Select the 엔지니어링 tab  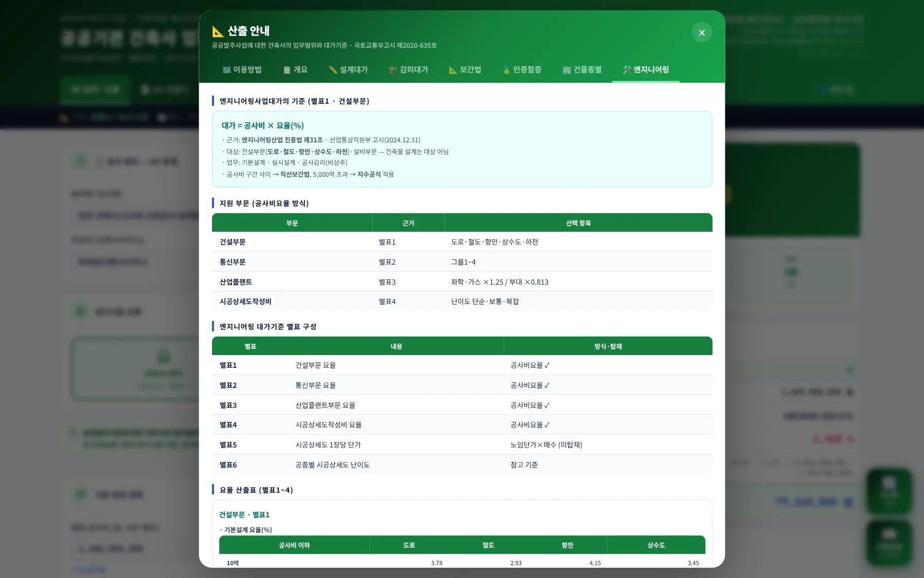pyautogui.click(x=645, y=69)
